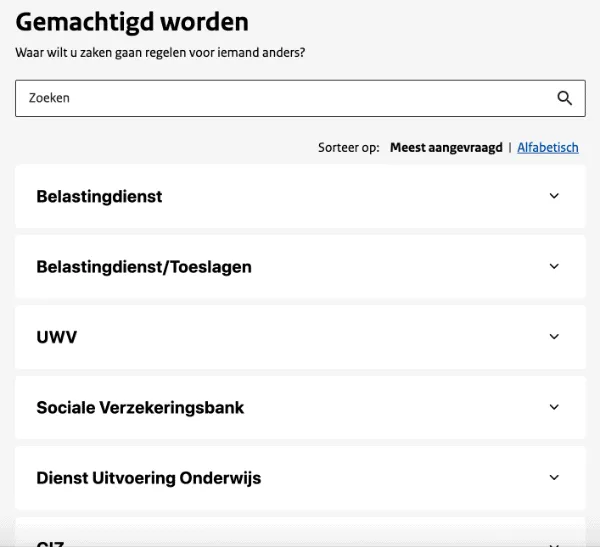Image resolution: width=600 pixels, height=547 pixels.
Task: Open the Belastingdienst heading
Action: pos(99,197)
